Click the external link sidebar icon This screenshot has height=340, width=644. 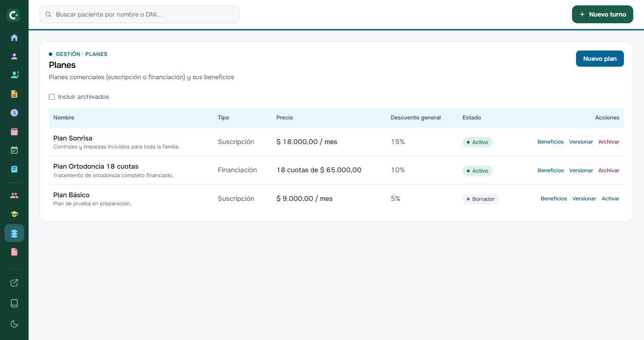point(14,283)
